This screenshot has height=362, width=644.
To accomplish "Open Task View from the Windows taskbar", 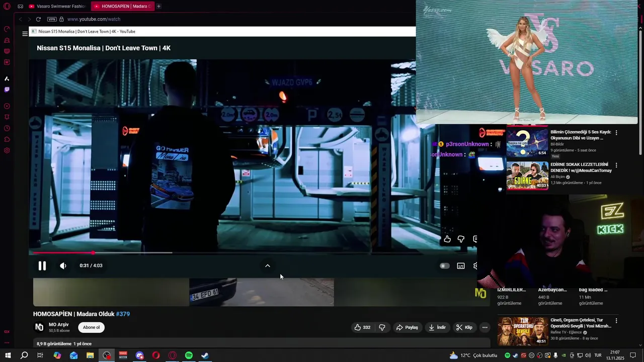I will coord(40,355).
